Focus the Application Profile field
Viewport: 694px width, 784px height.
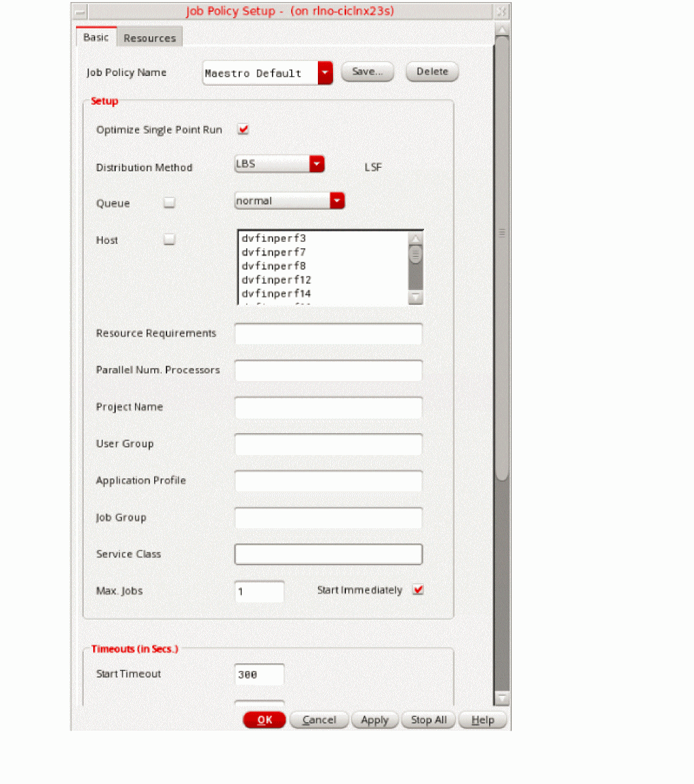(x=328, y=481)
